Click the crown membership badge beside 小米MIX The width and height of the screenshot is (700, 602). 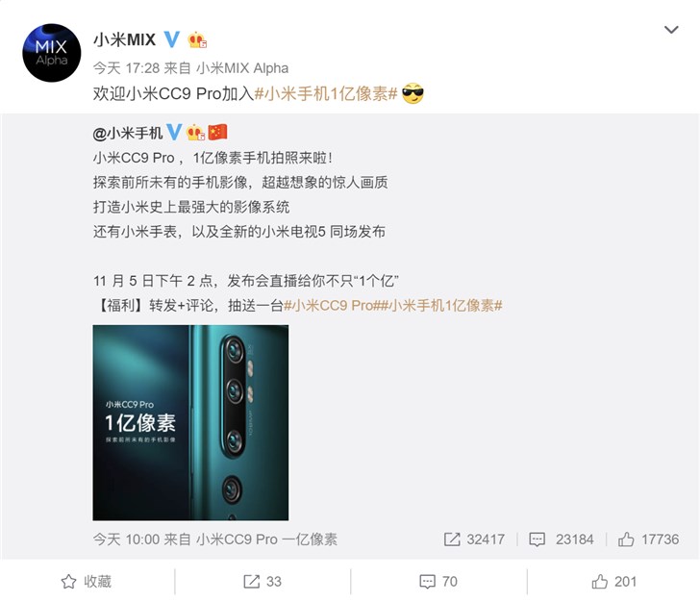[197, 40]
